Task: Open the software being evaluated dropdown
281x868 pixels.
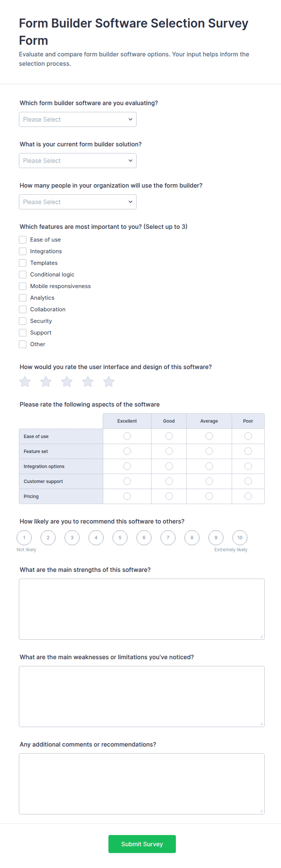Action: (x=77, y=119)
